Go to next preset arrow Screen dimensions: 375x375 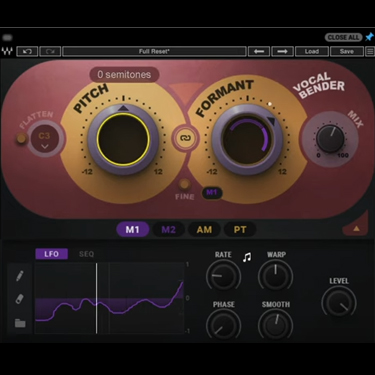tap(282, 51)
